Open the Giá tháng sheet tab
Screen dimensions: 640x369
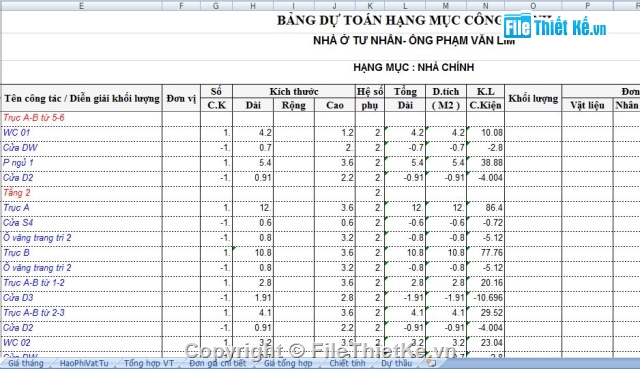tap(26, 363)
